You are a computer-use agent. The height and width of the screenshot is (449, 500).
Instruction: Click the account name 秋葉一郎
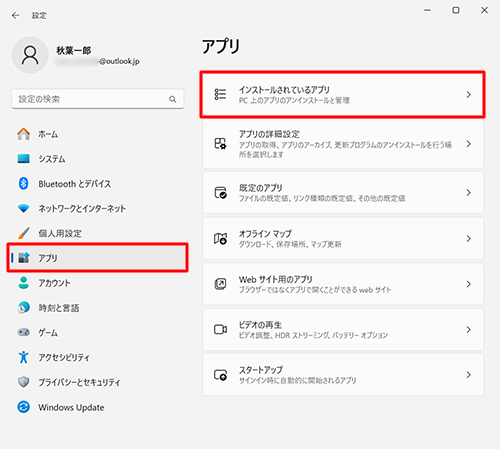pos(73,50)
